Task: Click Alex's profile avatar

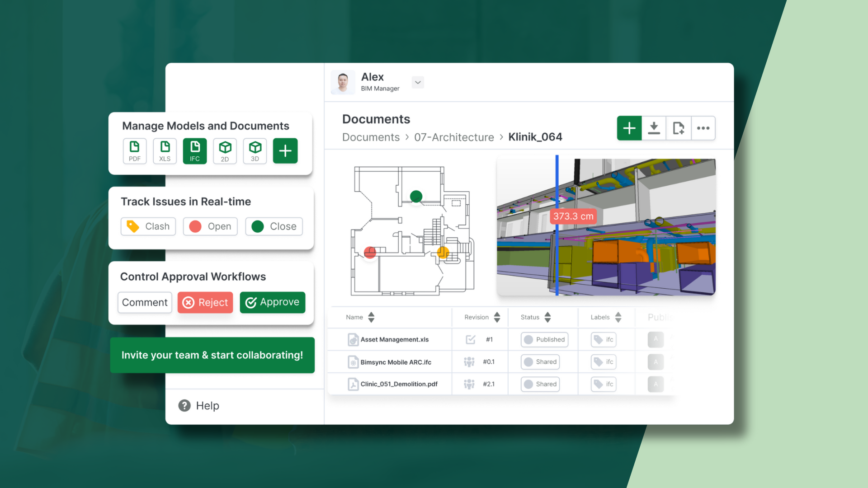Action: tap(343, 82)
